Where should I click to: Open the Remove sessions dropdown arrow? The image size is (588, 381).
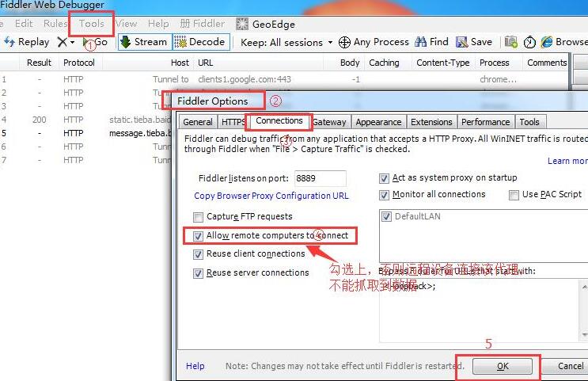pyautogui.click(x=72, y=43)
